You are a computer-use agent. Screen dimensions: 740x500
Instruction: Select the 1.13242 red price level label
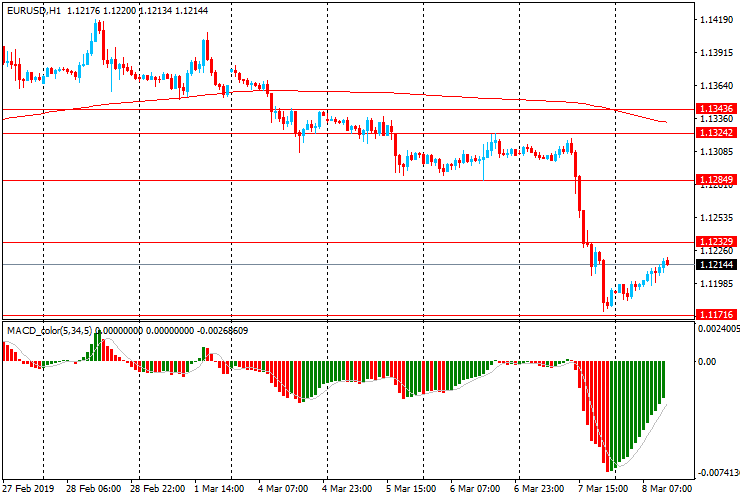(716, 133)
